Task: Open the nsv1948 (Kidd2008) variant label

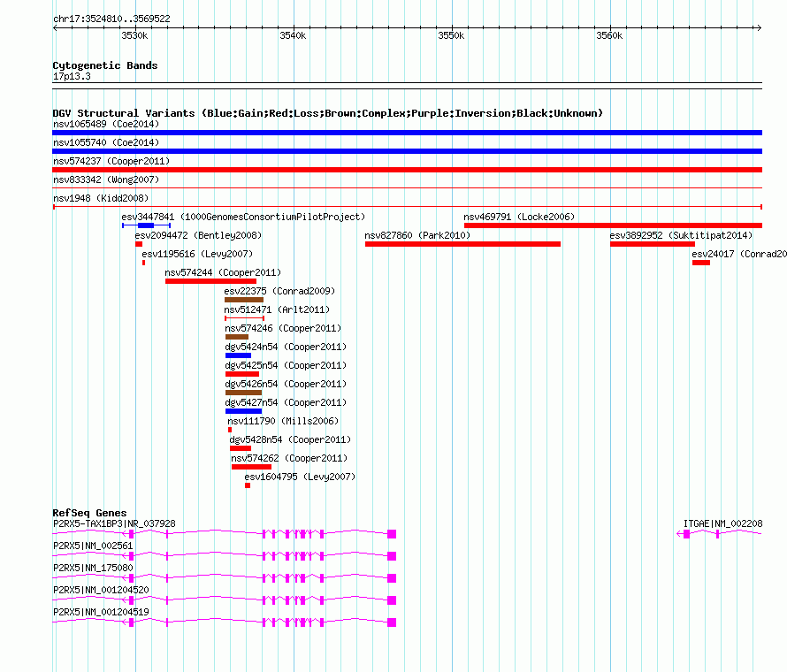Action: 101,198
